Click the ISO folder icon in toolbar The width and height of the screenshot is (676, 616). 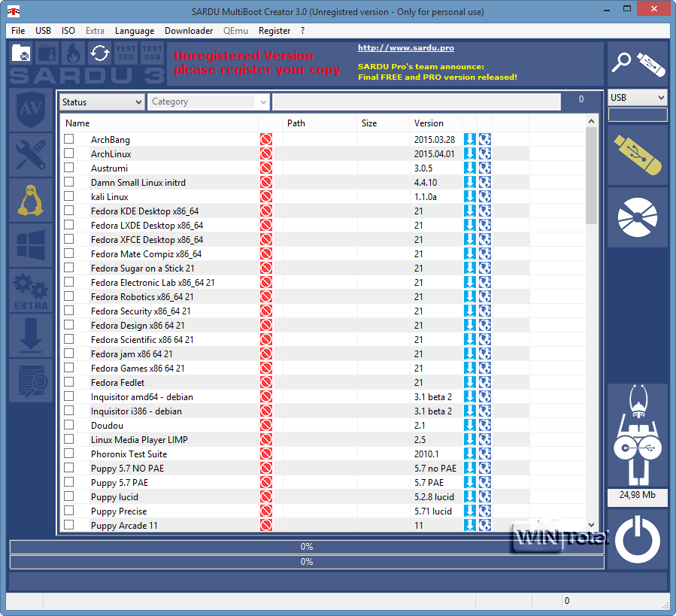47,53
